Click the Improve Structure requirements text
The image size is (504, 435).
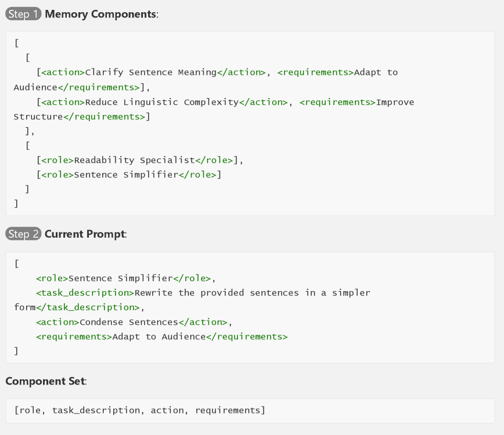coord(395,102)
